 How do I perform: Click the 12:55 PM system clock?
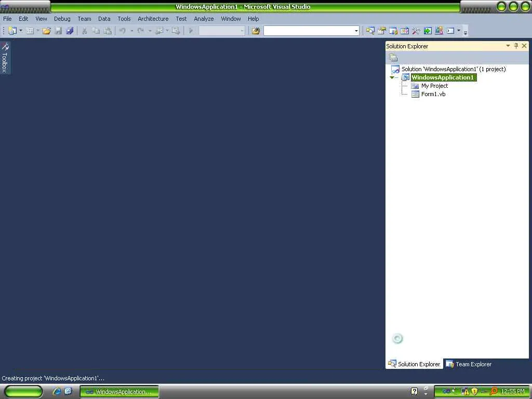513,392
